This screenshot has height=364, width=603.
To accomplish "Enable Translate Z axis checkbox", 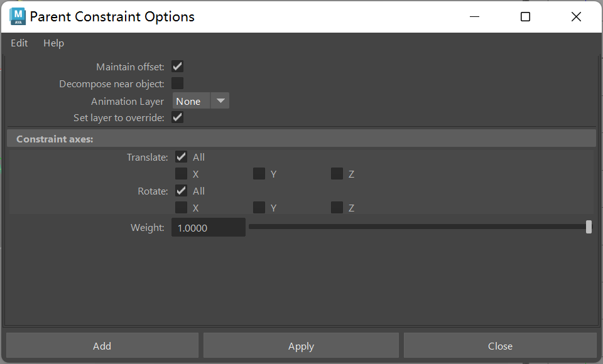I will coord(337,174).
